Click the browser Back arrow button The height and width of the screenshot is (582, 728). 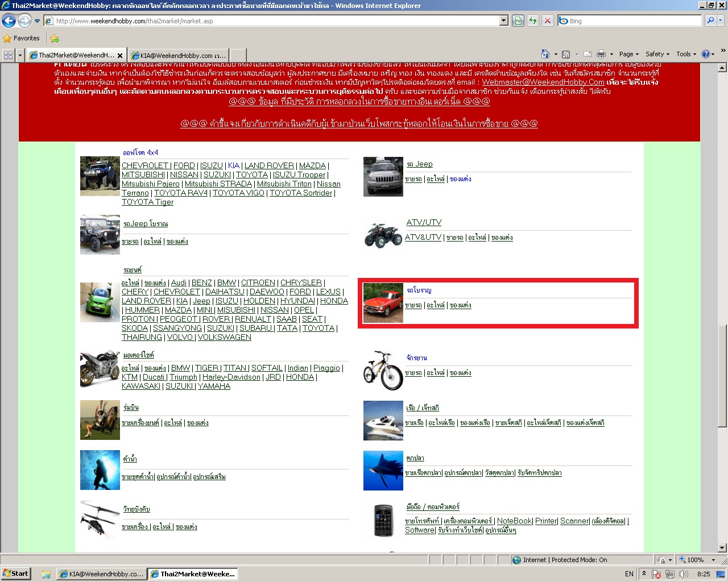point(9,21)
